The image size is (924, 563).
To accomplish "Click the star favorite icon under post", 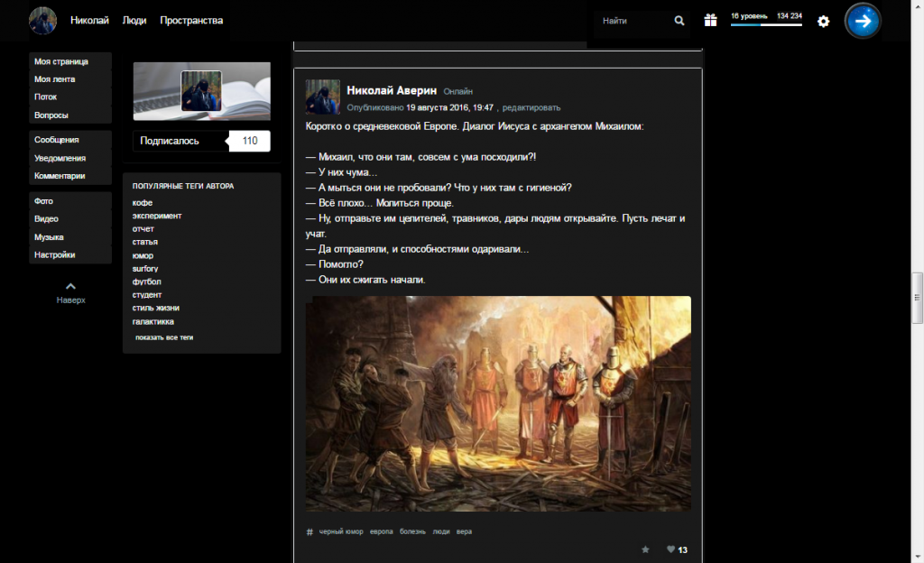I will [x=645, y=549].
